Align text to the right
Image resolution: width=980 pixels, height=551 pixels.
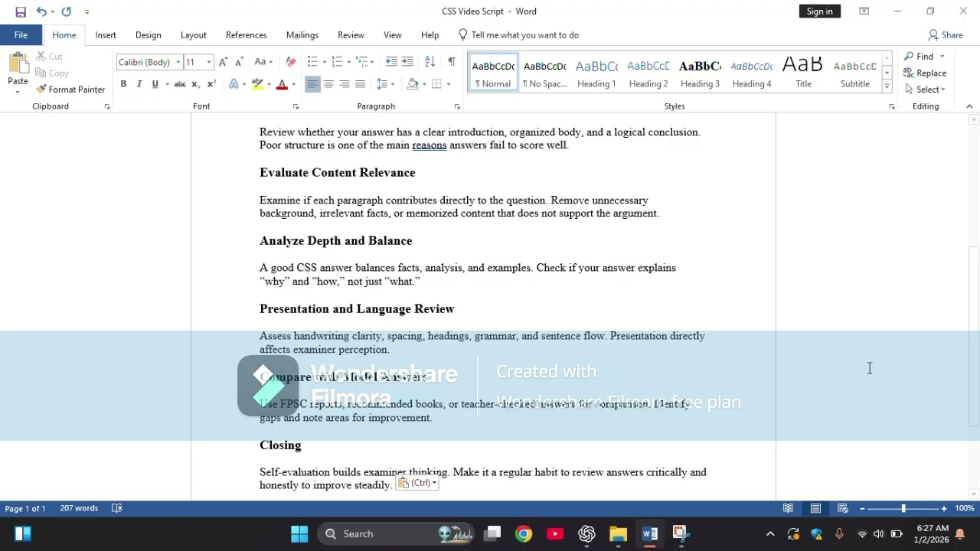345,84
